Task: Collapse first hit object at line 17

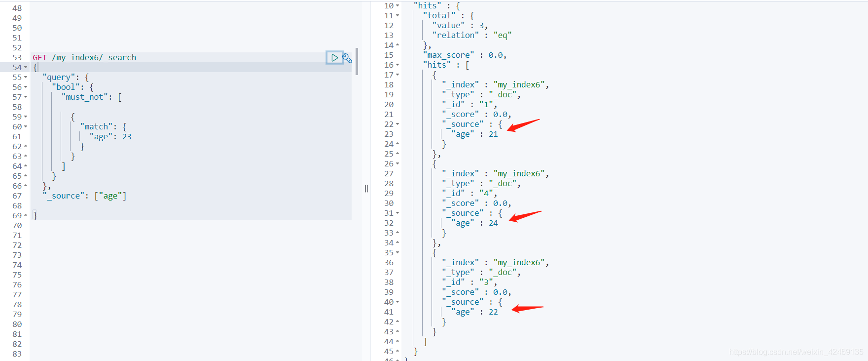Action: 398,75
